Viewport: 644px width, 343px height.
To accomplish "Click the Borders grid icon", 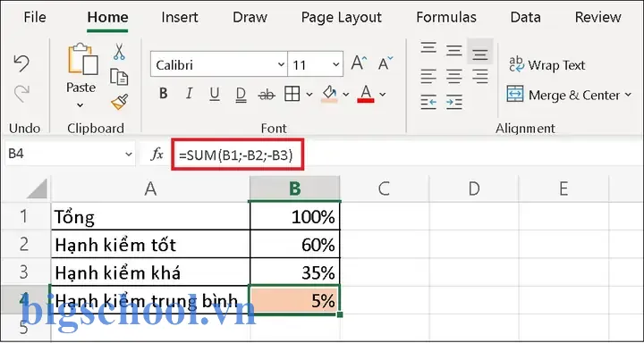I will tap(292, 94).
